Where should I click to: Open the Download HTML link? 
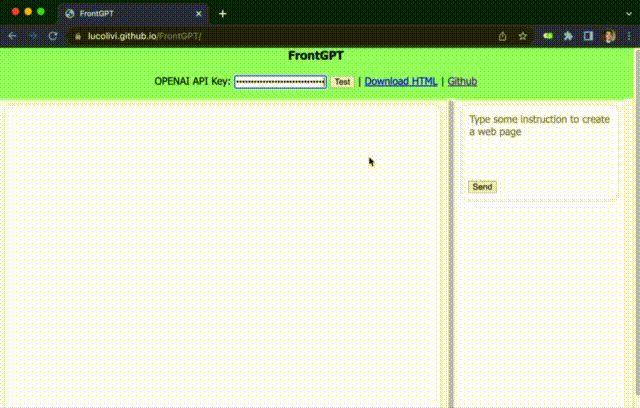coord(401,82)
